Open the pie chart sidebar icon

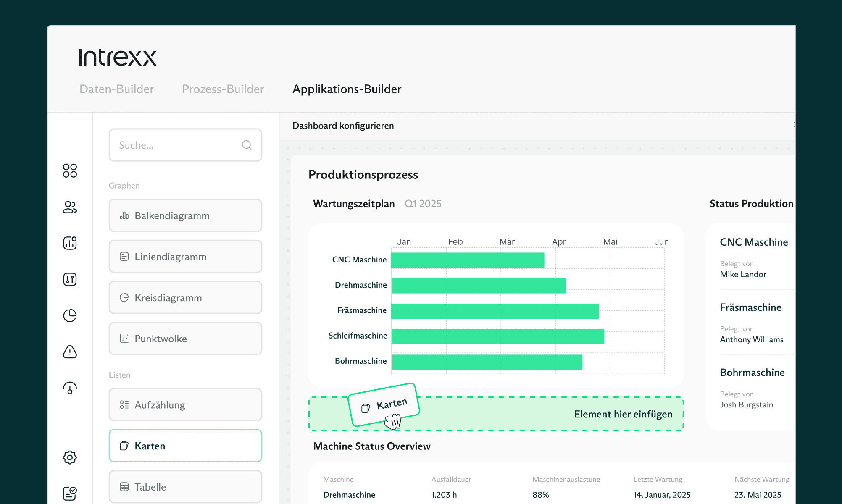[x=70, y=315]
